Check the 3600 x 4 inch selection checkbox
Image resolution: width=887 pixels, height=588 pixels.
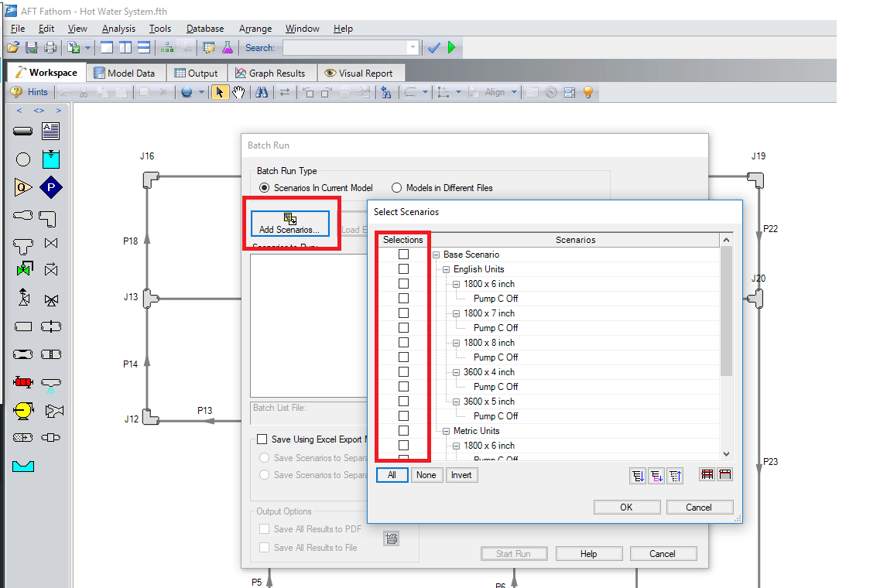coord(403,372)
